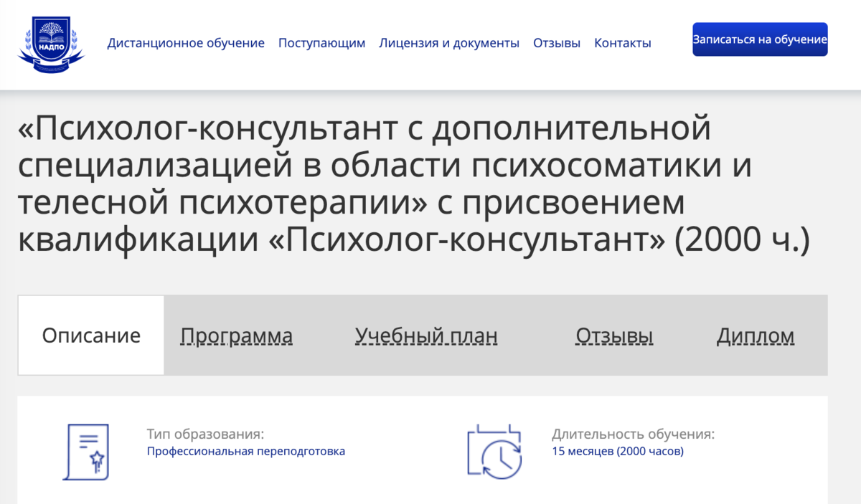The width and height of the screenshot is (861, 504).
Task: Navigate to the Отзывы menu item
Action: point(556,43)
